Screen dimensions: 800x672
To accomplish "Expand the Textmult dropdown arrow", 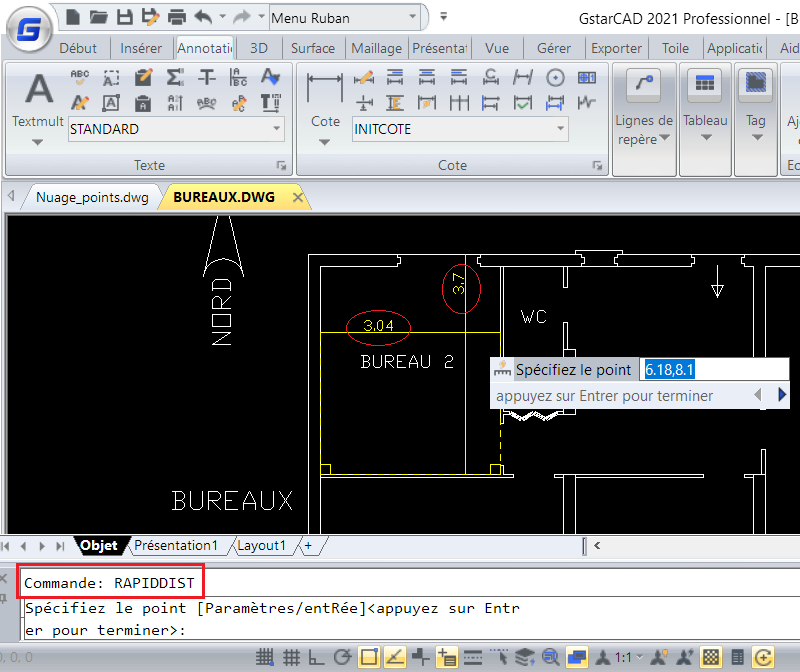I will coord(37,142).
